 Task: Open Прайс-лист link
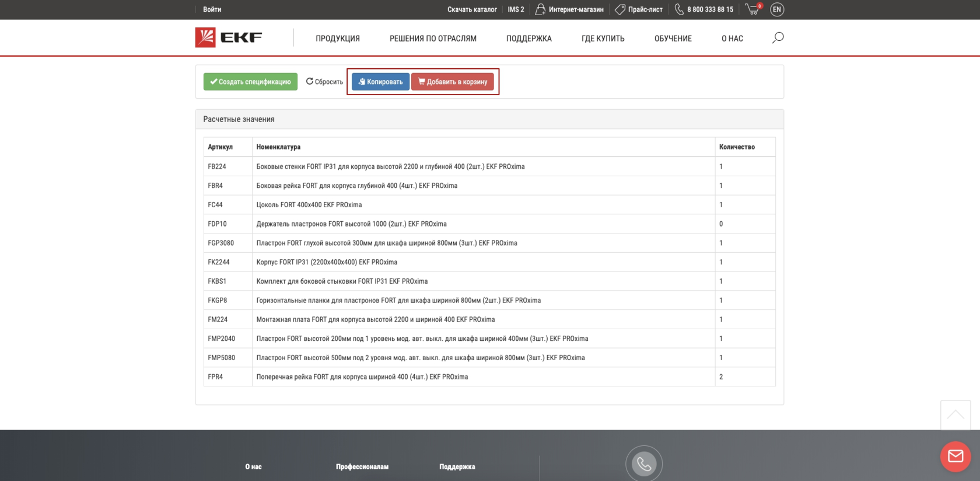coord(639,9)
